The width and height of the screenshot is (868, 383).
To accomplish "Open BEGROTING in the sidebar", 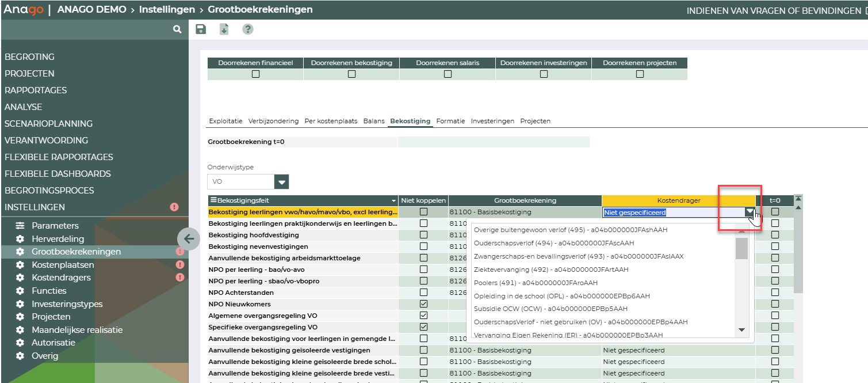I will click(29, 57).
